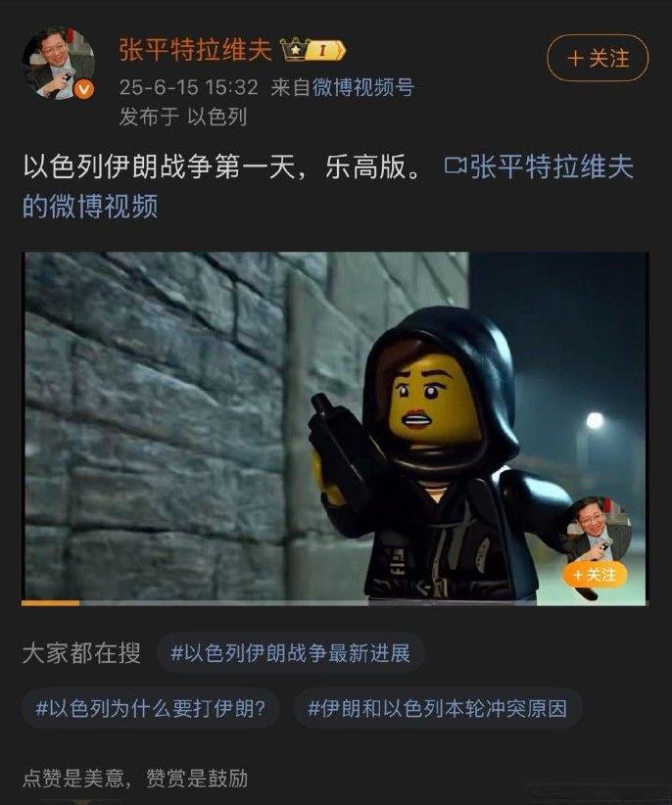Search hashtag #以色列伊朗战争最新进展

(x=291, y=653)
